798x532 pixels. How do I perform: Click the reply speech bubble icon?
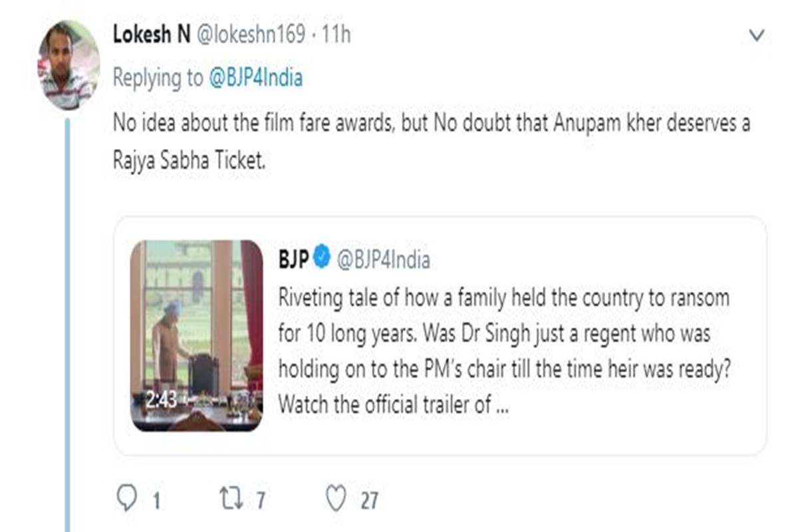click(126, 499)
